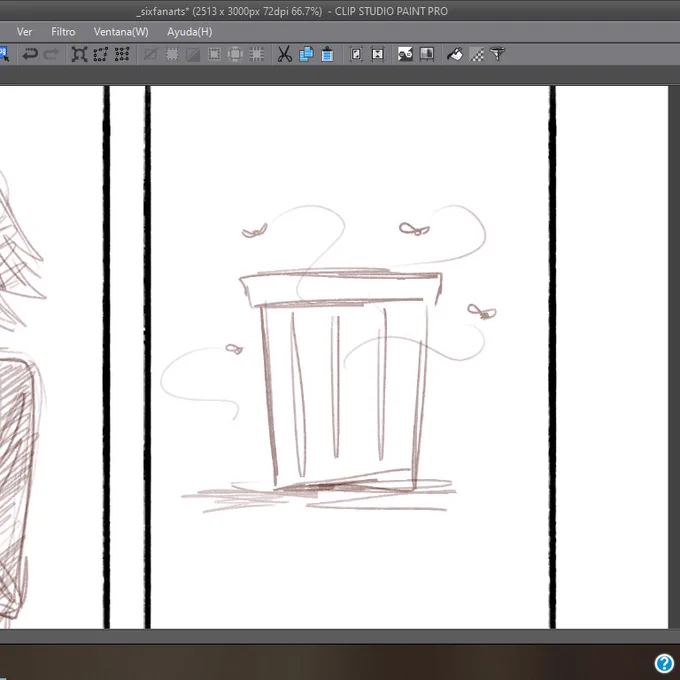Image resolution: width=680 pixels, height=680 pixels.
Task: Click the Flip Horizontal canvas icon
Action: click(x=378, y=54)
